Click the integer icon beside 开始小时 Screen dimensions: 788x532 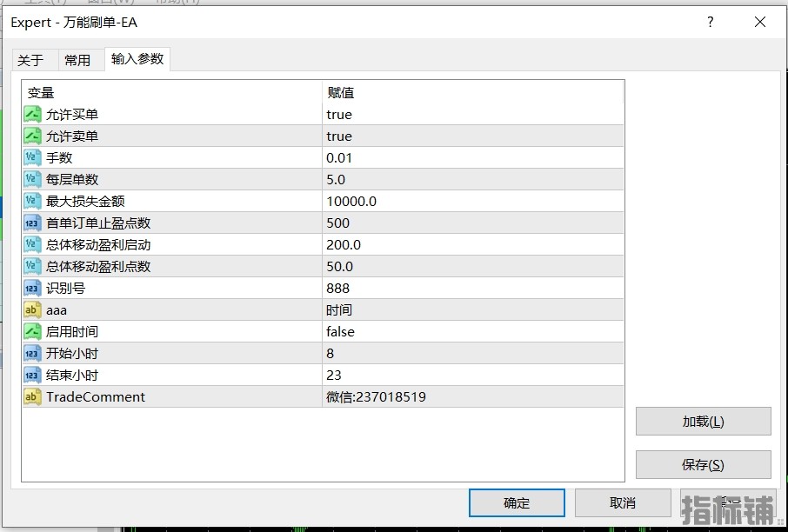tap(32, 353)
